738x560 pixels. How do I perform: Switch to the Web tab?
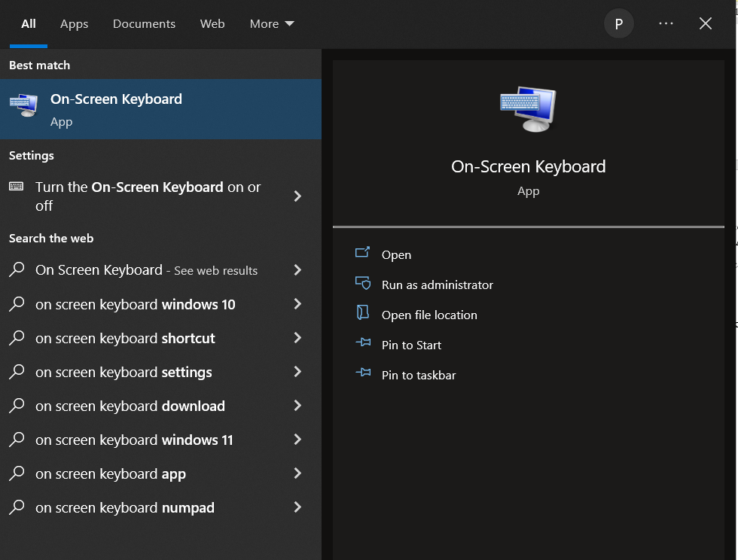pyautogui.click(x=212, y=23)
